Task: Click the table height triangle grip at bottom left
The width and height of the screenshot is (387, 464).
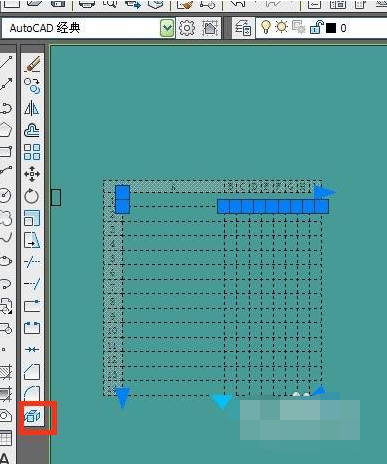Action: pos(122,397)
